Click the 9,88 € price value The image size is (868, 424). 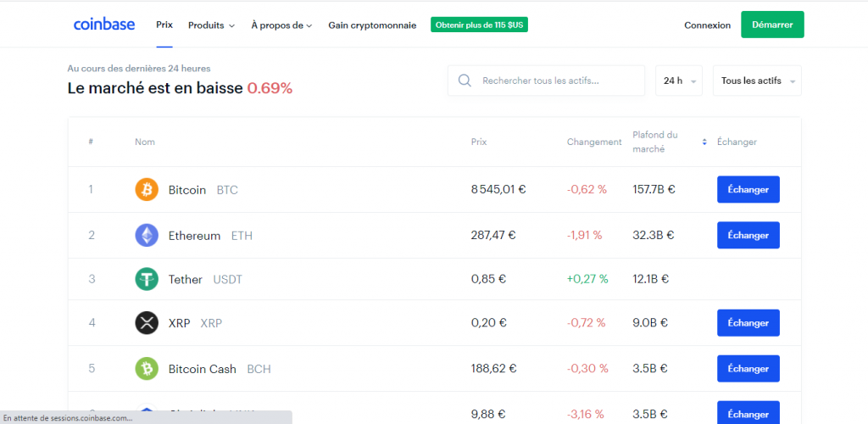click(488, 414)
